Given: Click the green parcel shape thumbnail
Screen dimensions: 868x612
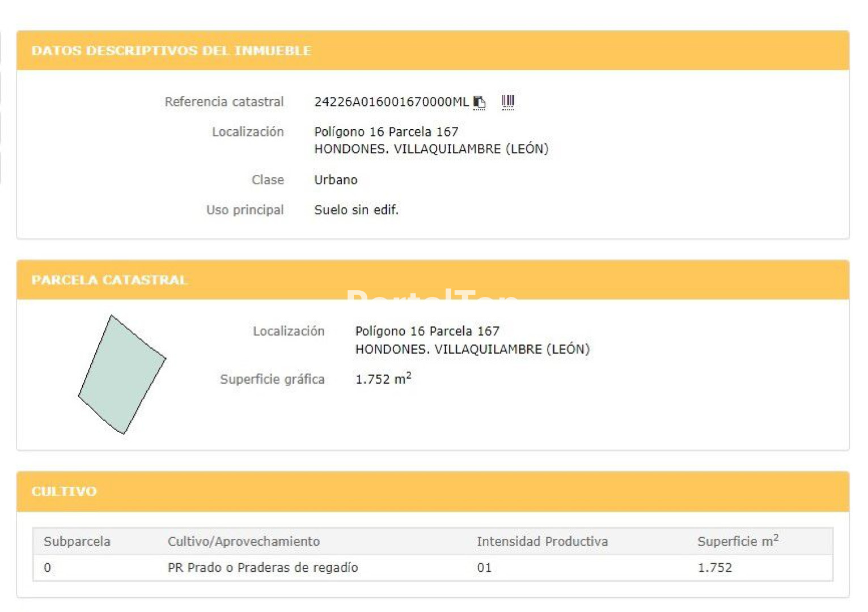Looking at the screenshot, I should click(122, 375).
